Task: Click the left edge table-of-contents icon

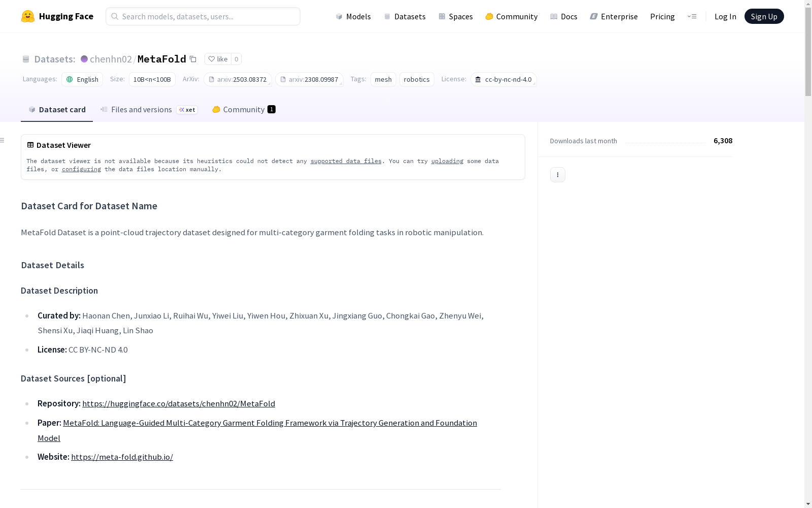Action: (3, 140)
